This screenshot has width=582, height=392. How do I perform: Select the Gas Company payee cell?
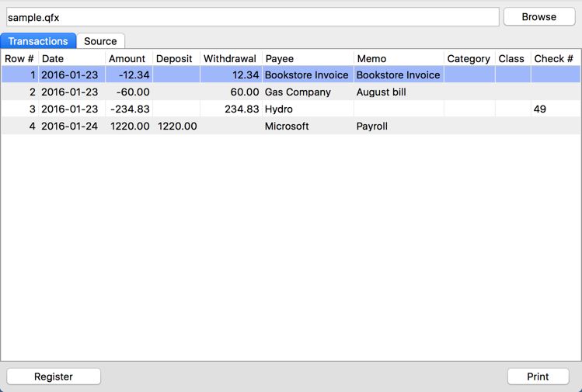tap(308, 92)
